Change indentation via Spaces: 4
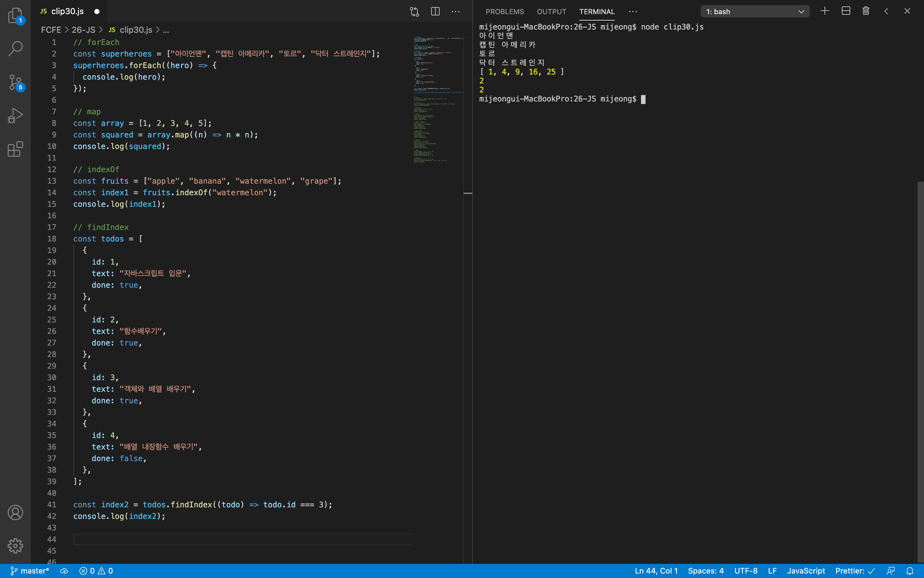Image resolution: width=924 pixels, height=578 pixels. (x=706, y=571)
